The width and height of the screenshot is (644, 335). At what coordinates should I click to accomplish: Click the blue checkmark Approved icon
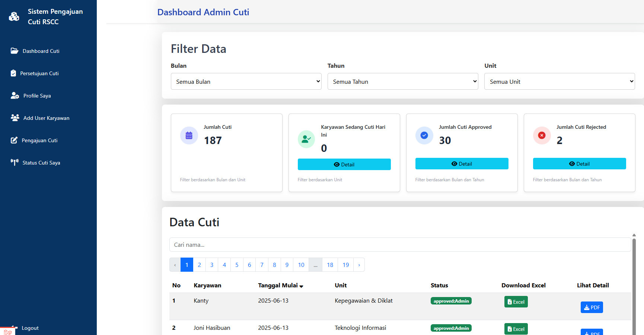424,135
